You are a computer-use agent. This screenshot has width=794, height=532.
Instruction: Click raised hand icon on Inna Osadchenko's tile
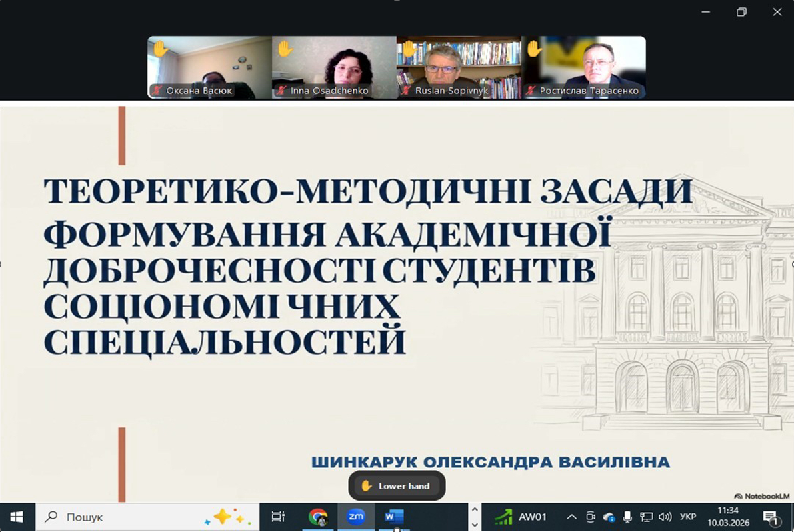tap(285, 49)
